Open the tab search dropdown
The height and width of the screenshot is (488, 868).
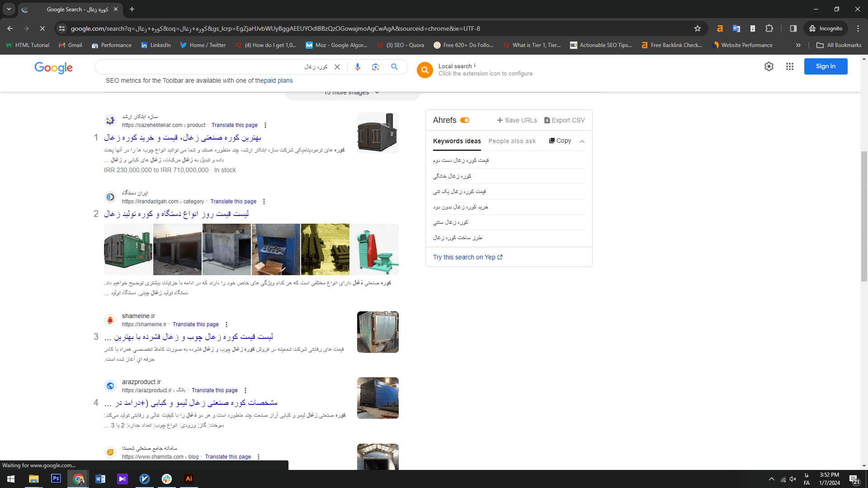click(x=9, y=9)
